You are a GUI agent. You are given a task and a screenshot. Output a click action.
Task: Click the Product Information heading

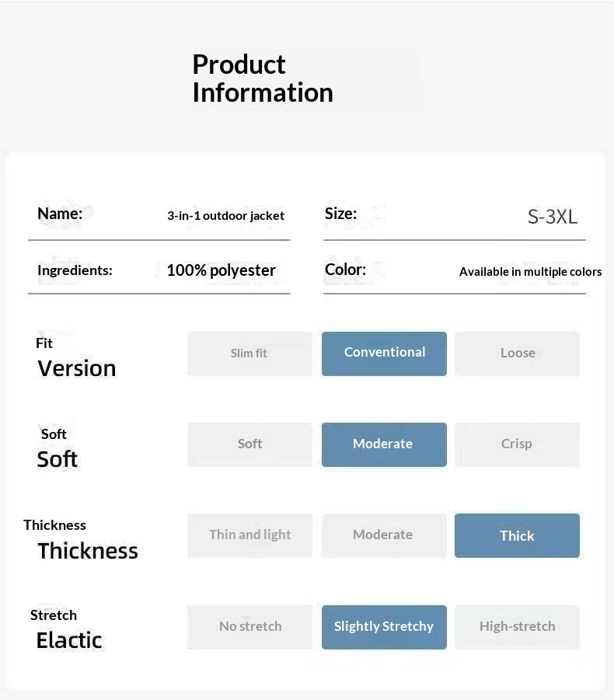[x=262, y=78]
